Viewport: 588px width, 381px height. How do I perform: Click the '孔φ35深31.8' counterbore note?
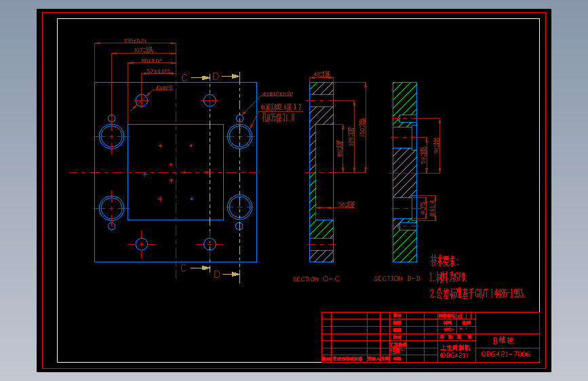pyautogui.click(x=278, y=118)
